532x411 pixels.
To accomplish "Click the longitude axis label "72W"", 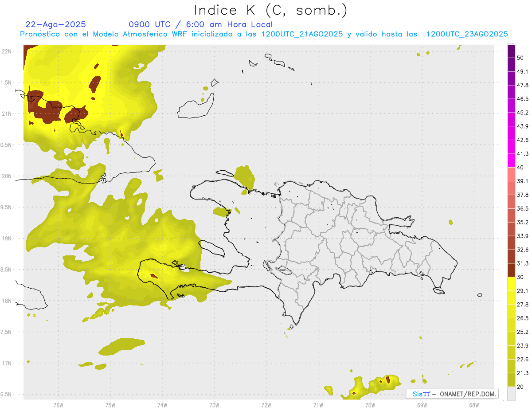I will (x=266, y=405).
